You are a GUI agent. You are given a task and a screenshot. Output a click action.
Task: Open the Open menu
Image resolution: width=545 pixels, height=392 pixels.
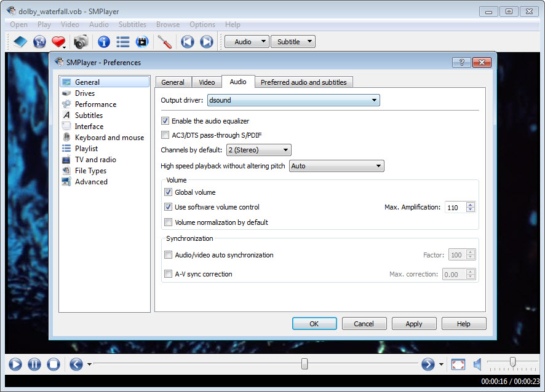click(19, 25)
